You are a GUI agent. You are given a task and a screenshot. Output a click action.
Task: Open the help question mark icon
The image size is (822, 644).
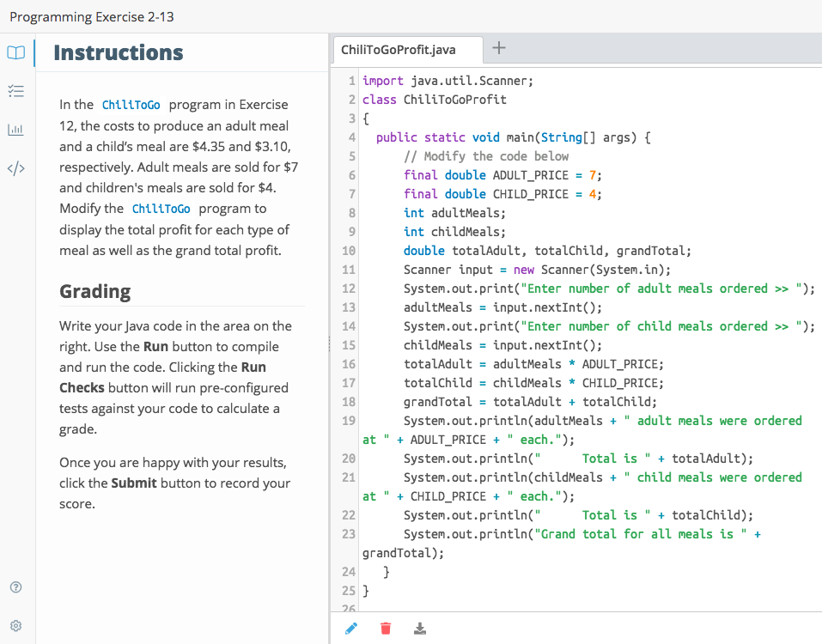coord(15,586)
